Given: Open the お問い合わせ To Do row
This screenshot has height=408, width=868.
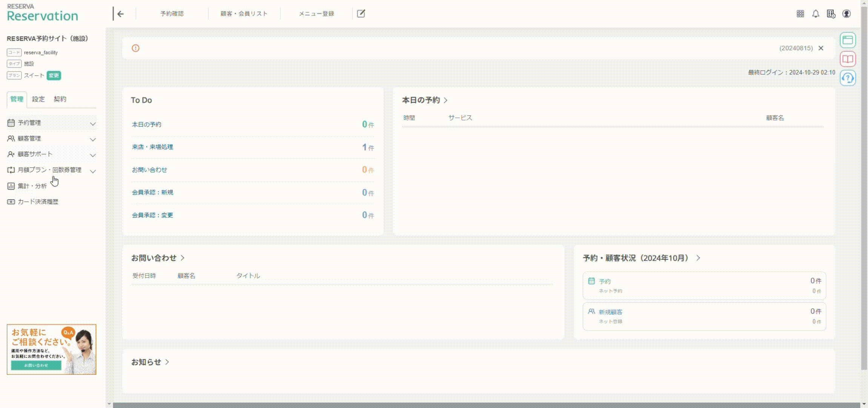Looking at the screenshot, I should tap(253, 170).
